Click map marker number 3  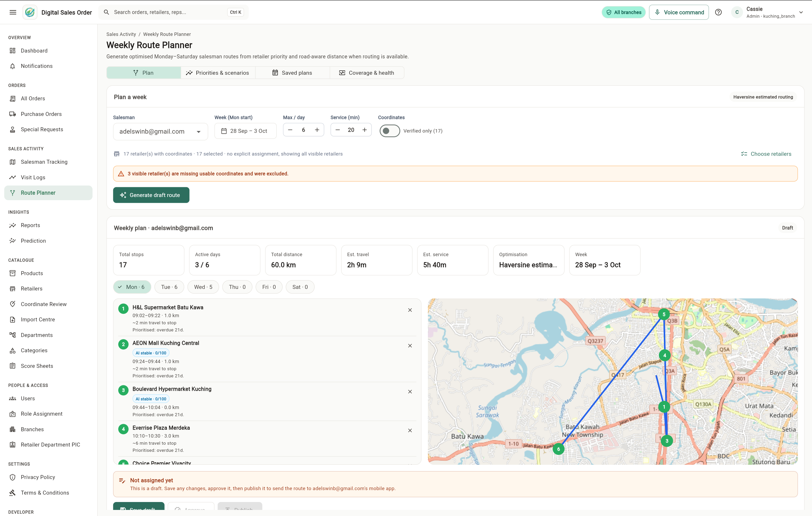click(x=667, y=441)
